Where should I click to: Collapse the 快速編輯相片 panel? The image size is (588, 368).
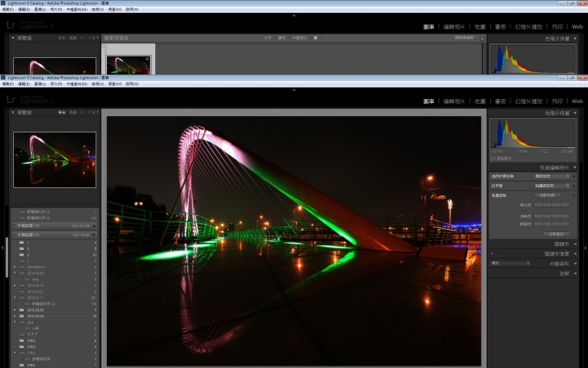point(575,168)
